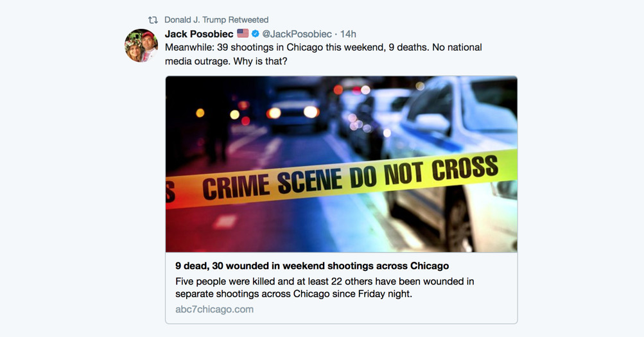Click the approaching car headlights in photo

293,112
